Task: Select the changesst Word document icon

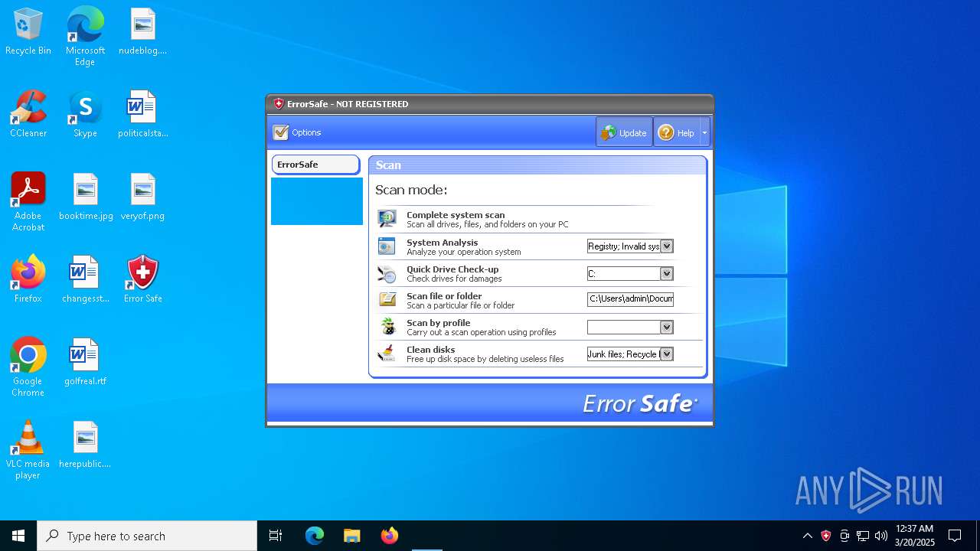Action: click(85, 280)
